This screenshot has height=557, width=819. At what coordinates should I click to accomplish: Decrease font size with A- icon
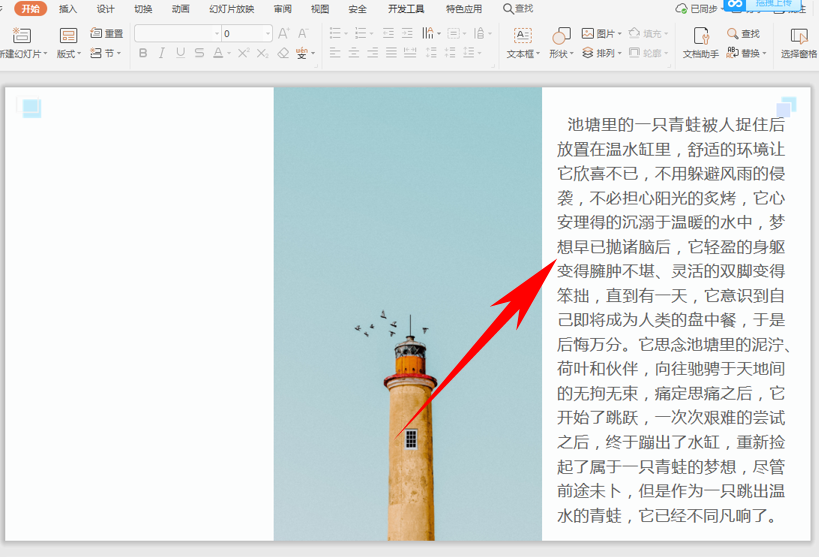coord(303,33)
